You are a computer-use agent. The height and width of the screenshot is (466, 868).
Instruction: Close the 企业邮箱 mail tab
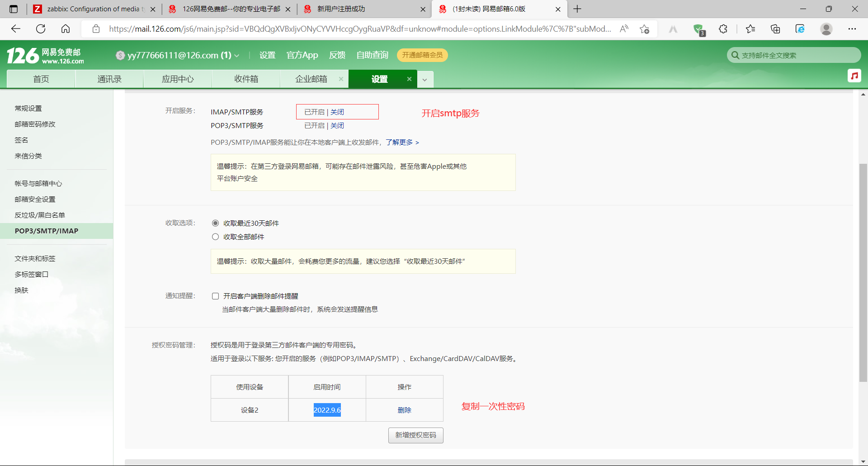pyautogui.click(x=341, y=79)
